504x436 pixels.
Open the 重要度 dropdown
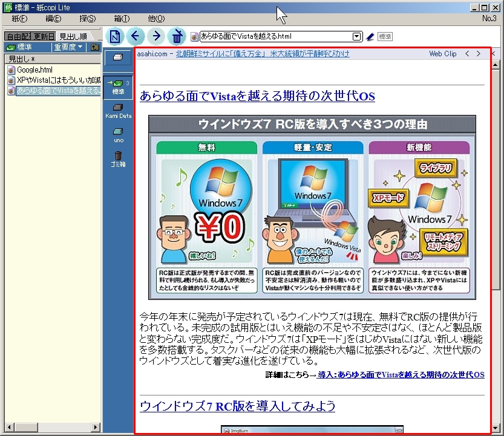pyautogui.click(x=68, y=47)
